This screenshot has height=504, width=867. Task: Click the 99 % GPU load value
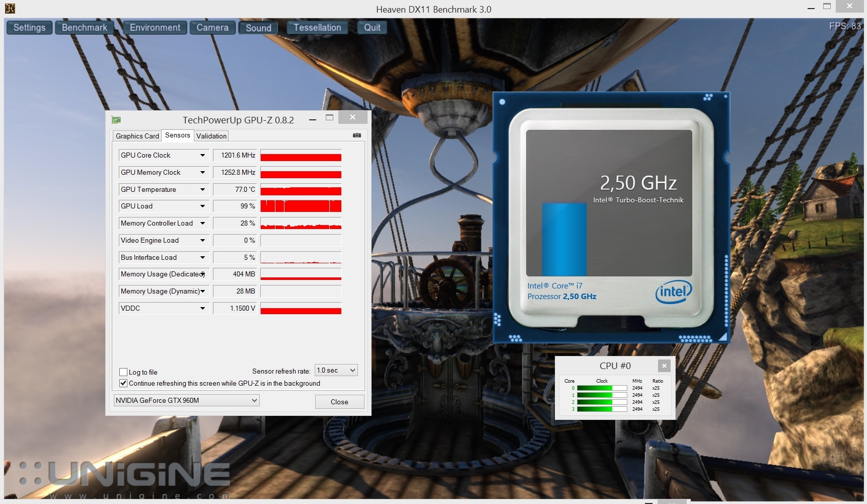(235, 206)
